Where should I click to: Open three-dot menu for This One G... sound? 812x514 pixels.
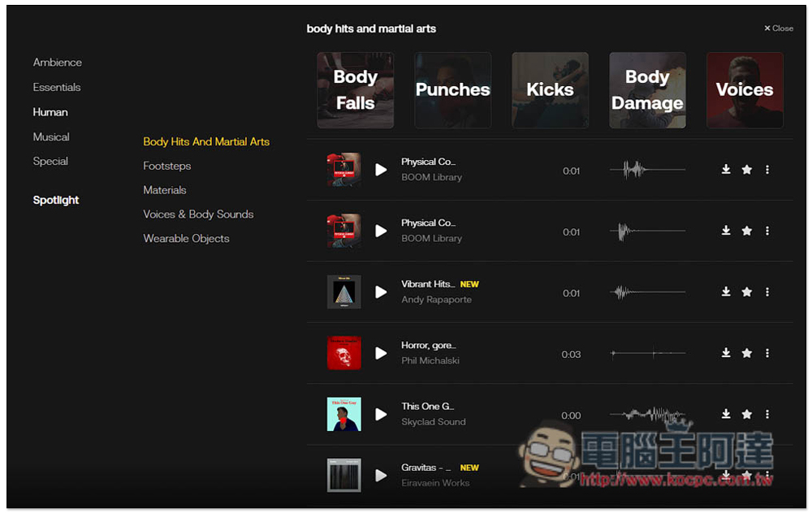click(x=767, y=414)
